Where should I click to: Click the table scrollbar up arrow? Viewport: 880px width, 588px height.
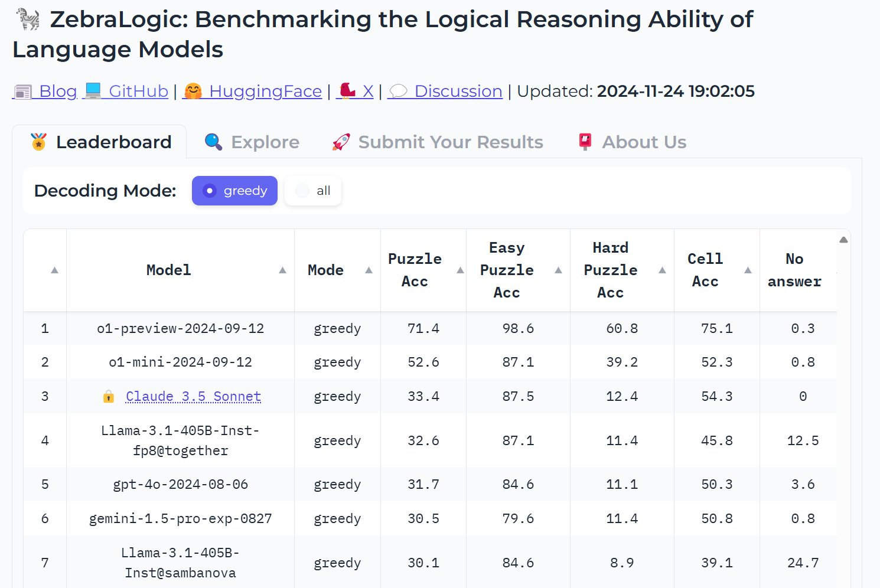click(x=843, y=240)
